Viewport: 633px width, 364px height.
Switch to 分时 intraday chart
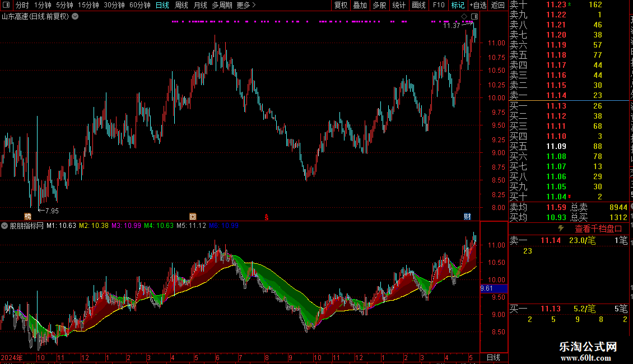point(22,5)
